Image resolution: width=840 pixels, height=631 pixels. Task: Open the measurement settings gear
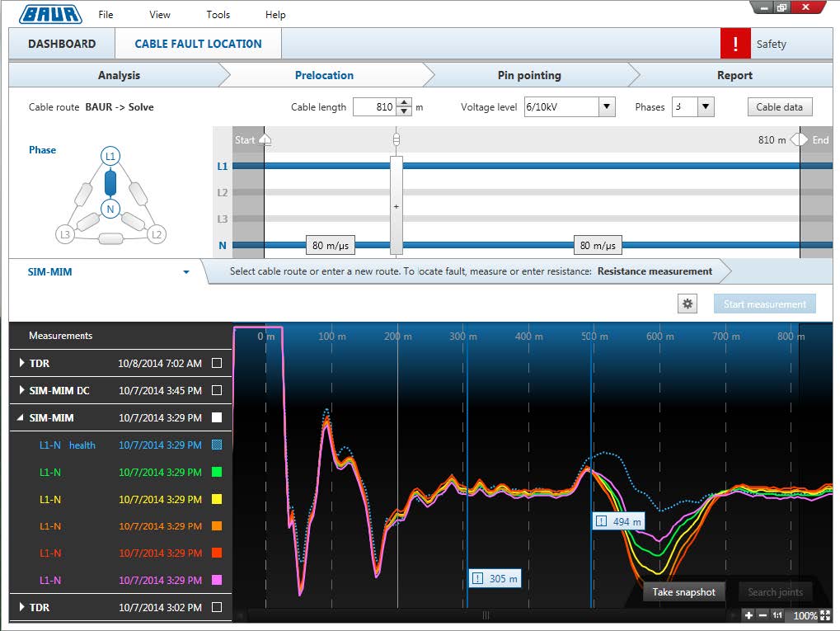[687, 303]
